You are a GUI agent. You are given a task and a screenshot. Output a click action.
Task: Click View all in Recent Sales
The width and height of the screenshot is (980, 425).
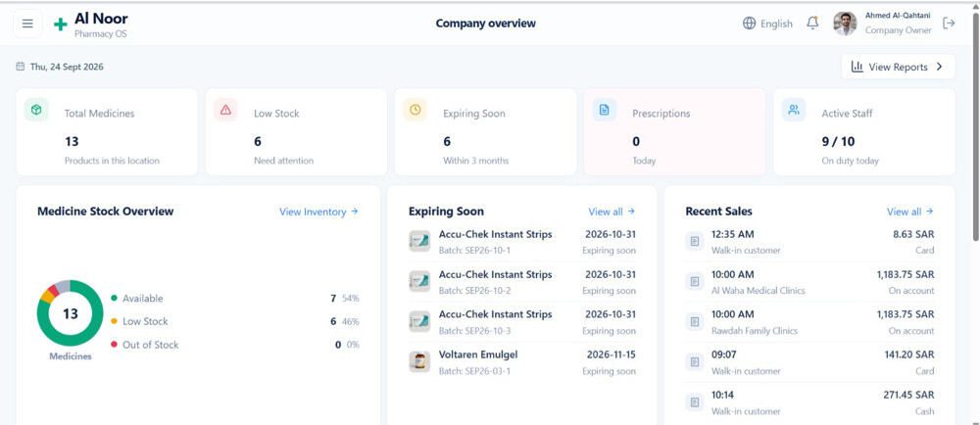[x=910, y=212]
